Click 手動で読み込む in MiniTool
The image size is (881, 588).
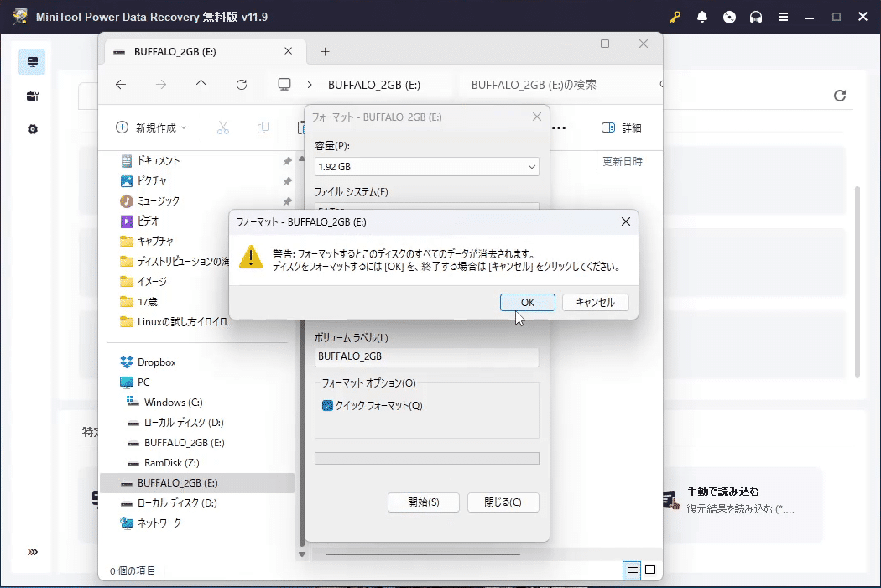coord(722,492)
